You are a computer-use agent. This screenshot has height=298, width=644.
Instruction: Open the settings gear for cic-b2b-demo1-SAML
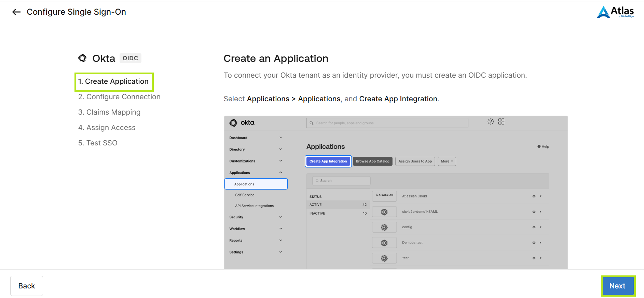(534, 212)
